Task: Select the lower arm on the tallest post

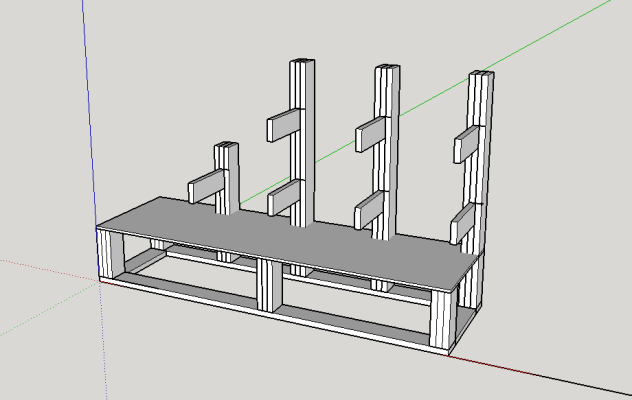Action: click(284, 198)
